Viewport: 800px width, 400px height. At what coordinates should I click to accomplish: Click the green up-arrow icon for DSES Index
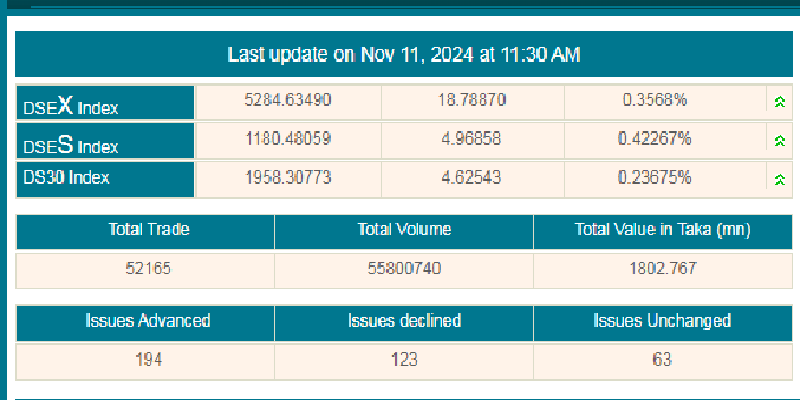(x=778, y=141)
